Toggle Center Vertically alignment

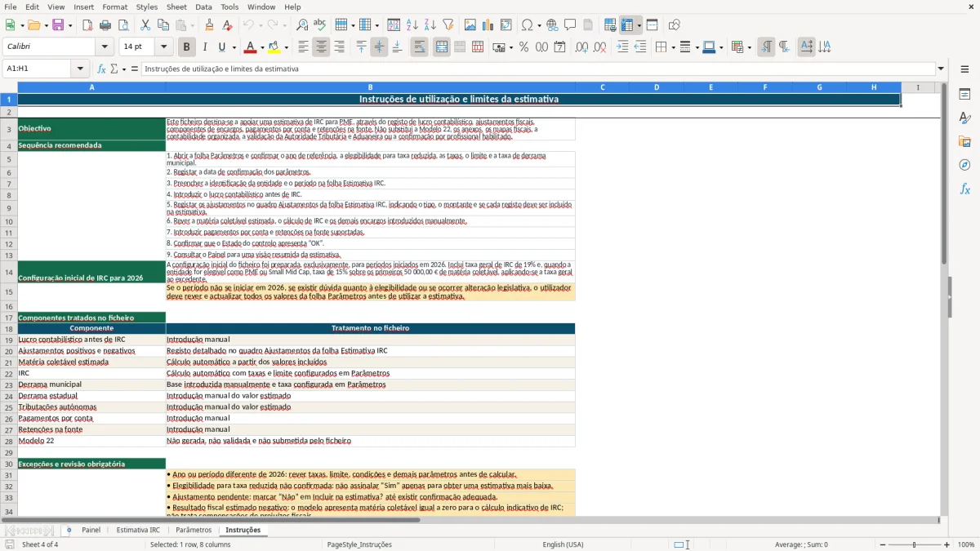[x=379, y=47]
